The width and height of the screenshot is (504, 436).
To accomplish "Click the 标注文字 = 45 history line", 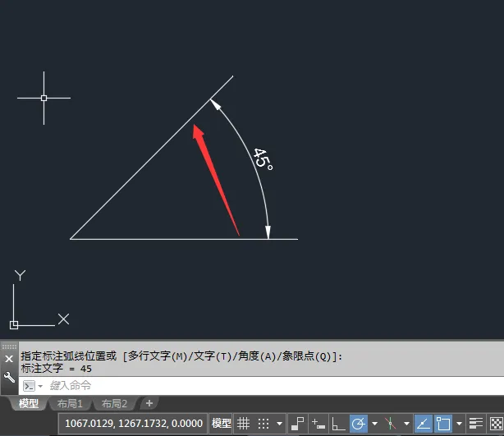I will 57,369.
